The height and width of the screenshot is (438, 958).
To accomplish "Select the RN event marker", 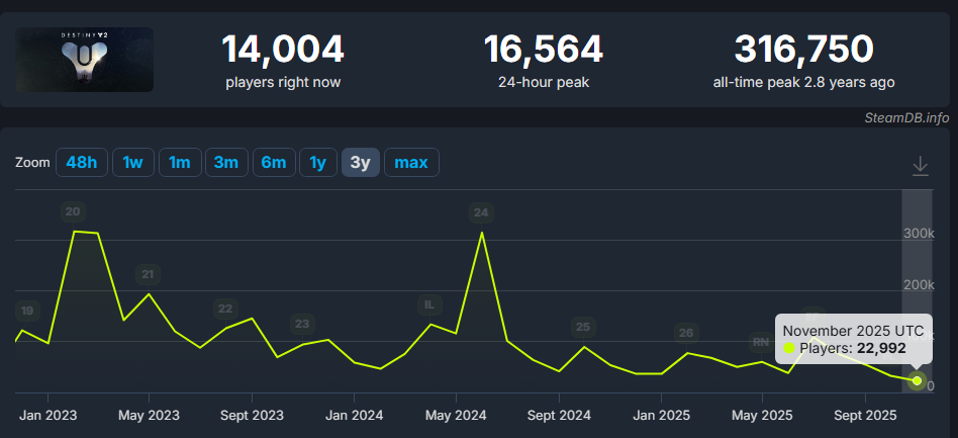I will point(762,342).
